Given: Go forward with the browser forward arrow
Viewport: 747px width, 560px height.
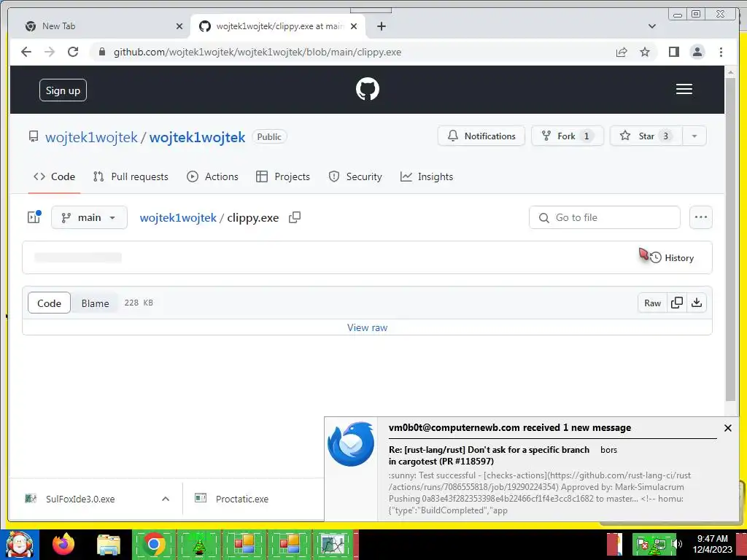Looking at the screenshot, I should [50, 52].
